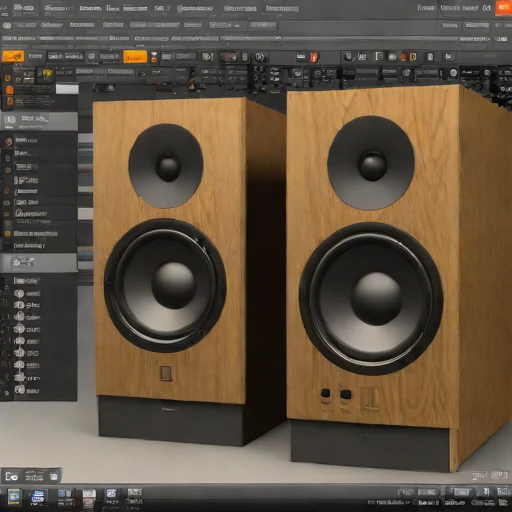
Task: Select the right speaker's tweeter in the viewport
Action: (x=371, y=163)
